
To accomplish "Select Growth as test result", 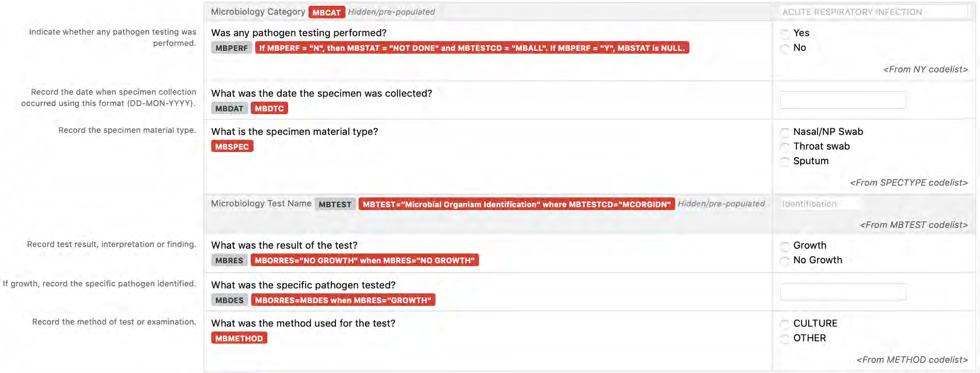I will [x=785, y=246].
